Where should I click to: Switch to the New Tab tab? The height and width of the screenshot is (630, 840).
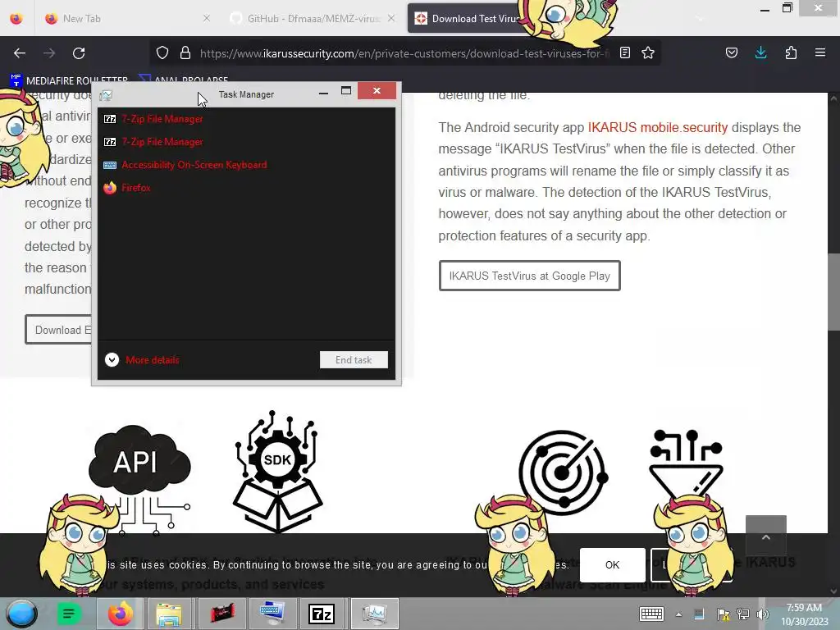127,18
